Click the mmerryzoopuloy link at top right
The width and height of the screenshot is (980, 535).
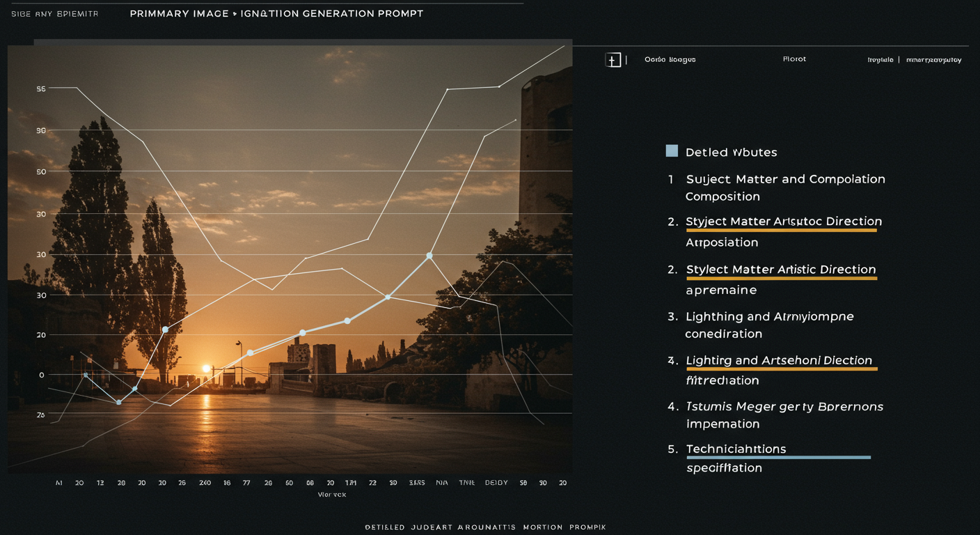coord(933,60)
